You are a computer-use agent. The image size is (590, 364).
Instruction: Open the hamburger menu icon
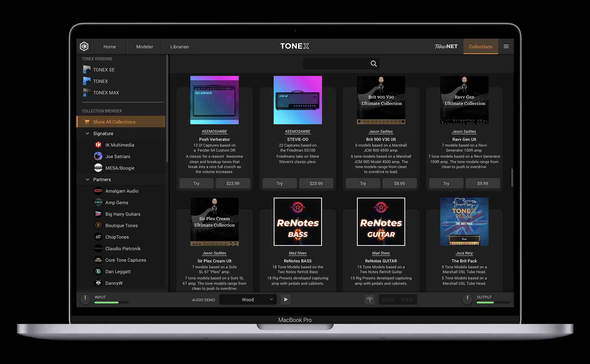point(506,47)
